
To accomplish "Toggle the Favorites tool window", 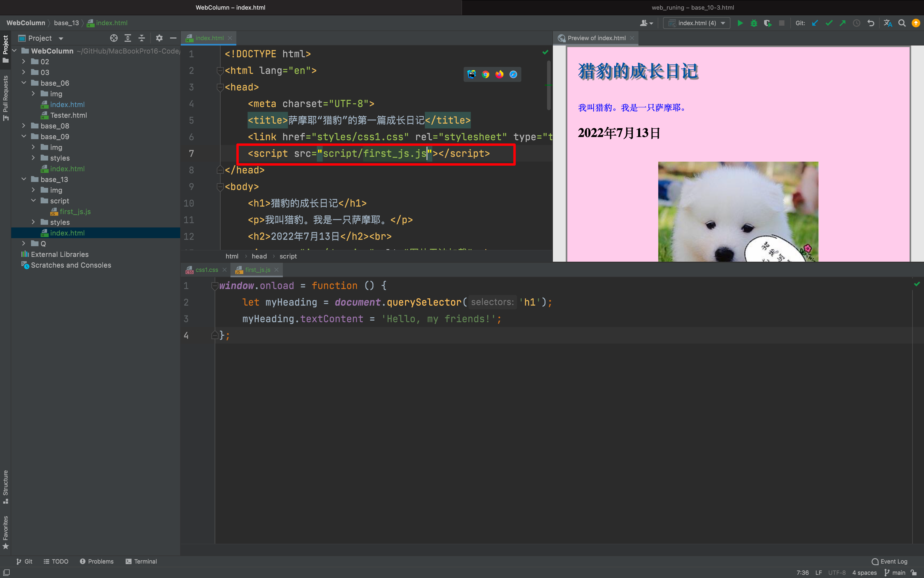I will [5, 532].
